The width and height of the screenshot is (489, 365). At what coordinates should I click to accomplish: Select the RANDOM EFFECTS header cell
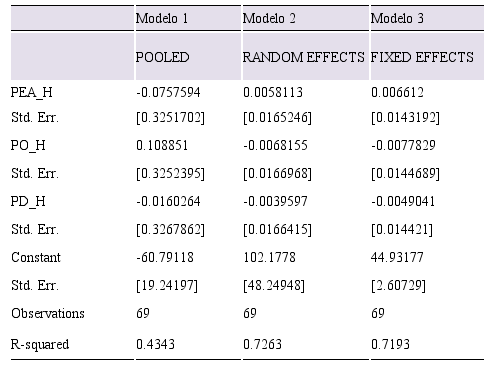304,57
